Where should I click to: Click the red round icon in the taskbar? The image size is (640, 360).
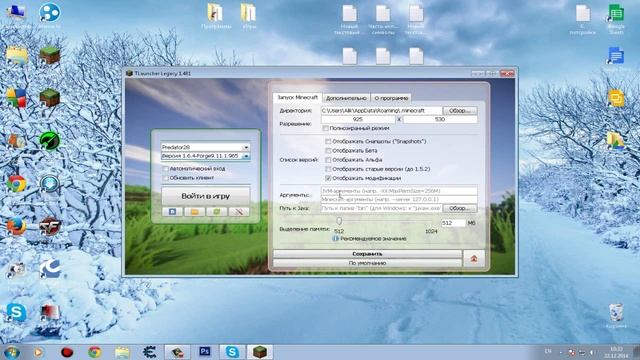(x=67, y=351)
